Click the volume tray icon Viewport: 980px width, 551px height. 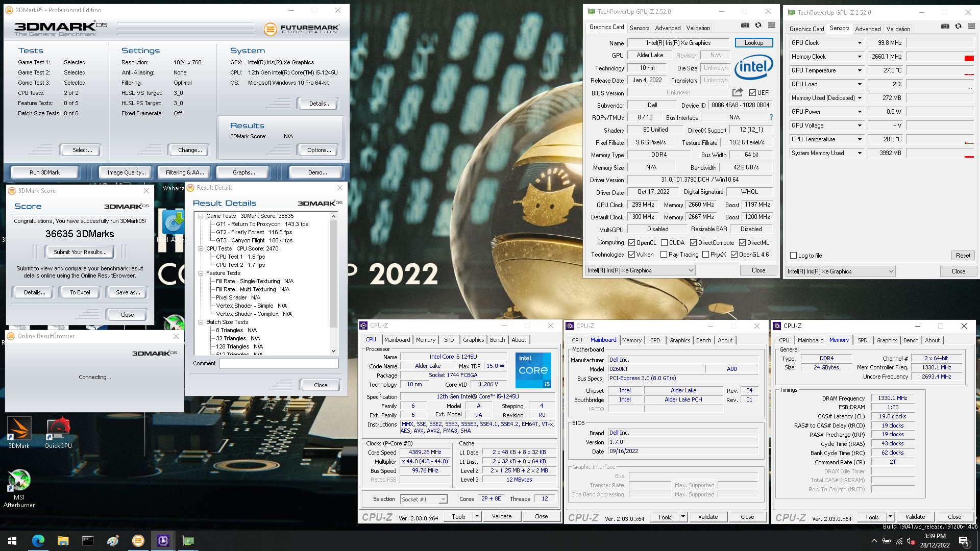(x=911, y=541)
